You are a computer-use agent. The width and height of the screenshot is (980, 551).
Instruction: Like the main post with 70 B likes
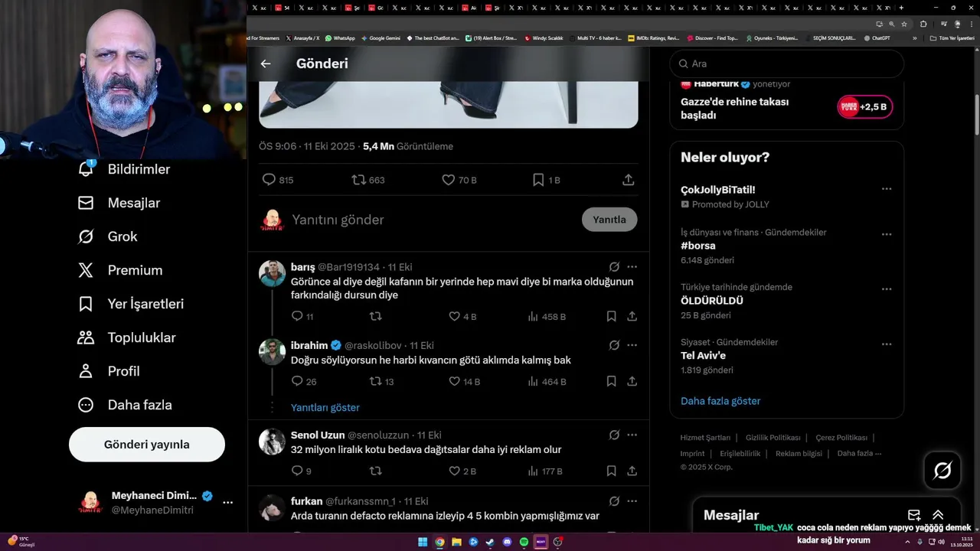459,180
